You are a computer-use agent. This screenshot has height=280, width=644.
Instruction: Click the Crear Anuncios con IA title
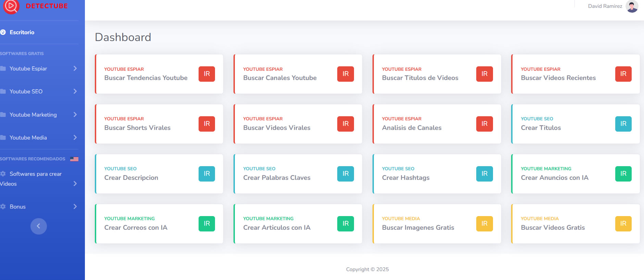point(555,178)
